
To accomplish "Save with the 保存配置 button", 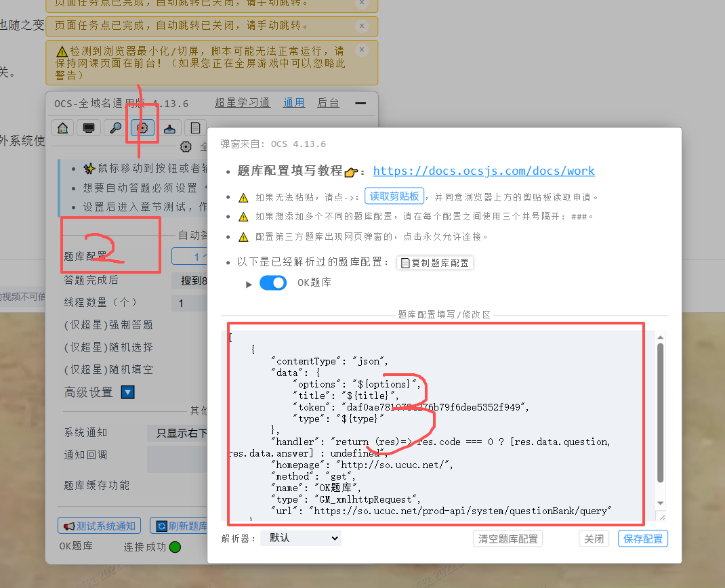I will [643, 539].
